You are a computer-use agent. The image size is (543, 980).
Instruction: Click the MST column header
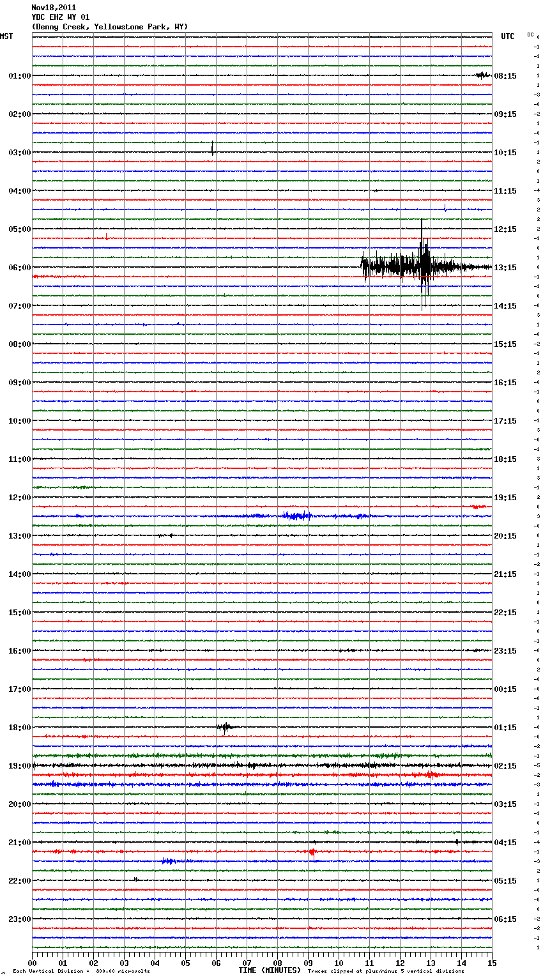(x=6, y=36)
